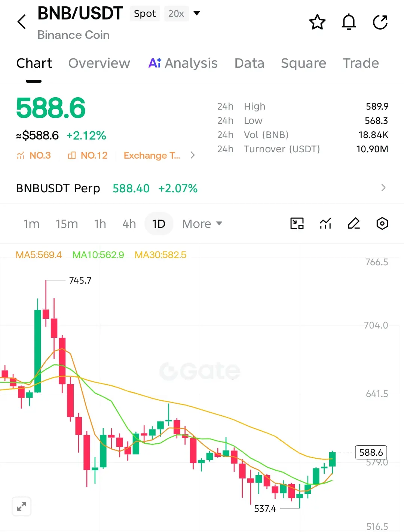Open BNBUSDT Perp chevron arrow
The height and width of the screenshot is (532, 404).
(x=383, y=188)
